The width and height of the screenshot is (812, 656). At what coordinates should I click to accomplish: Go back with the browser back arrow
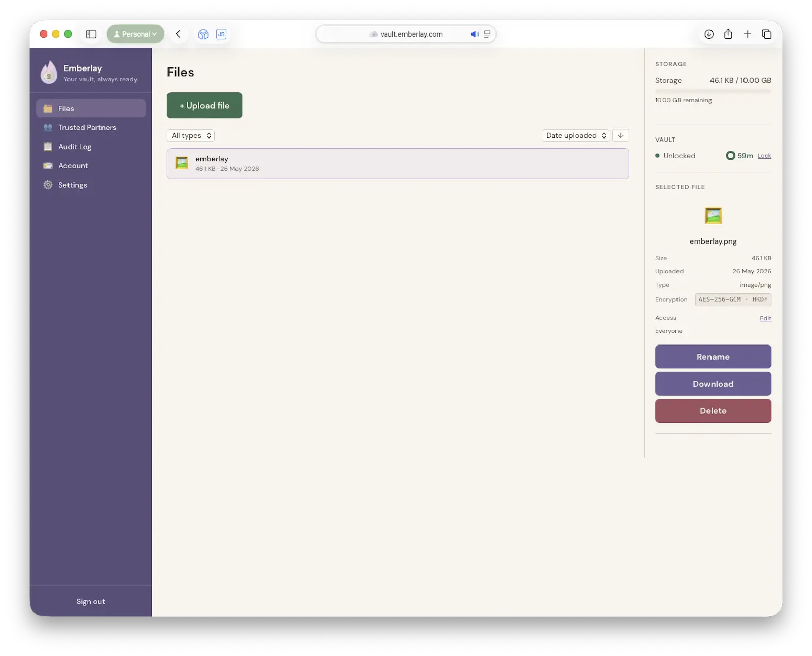(178, 34)
